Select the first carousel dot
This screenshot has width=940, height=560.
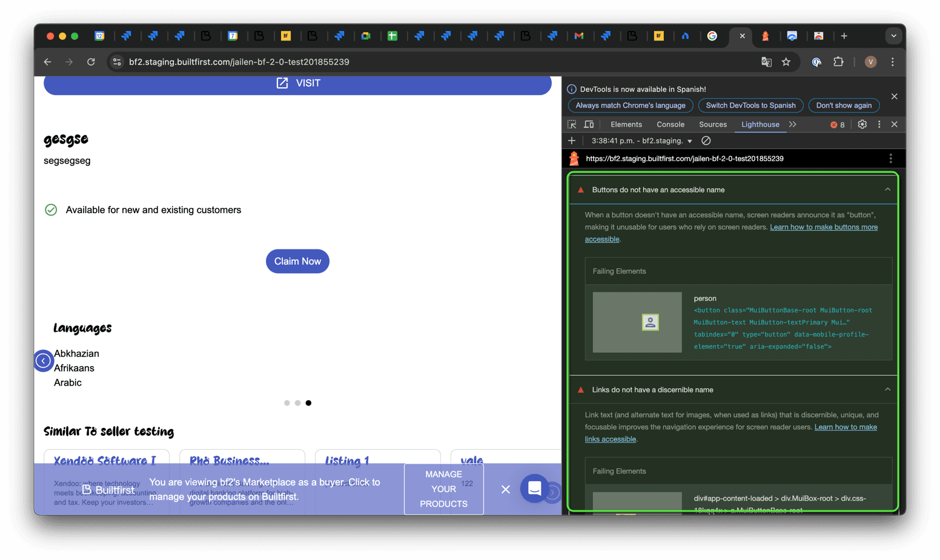[286, 403]
